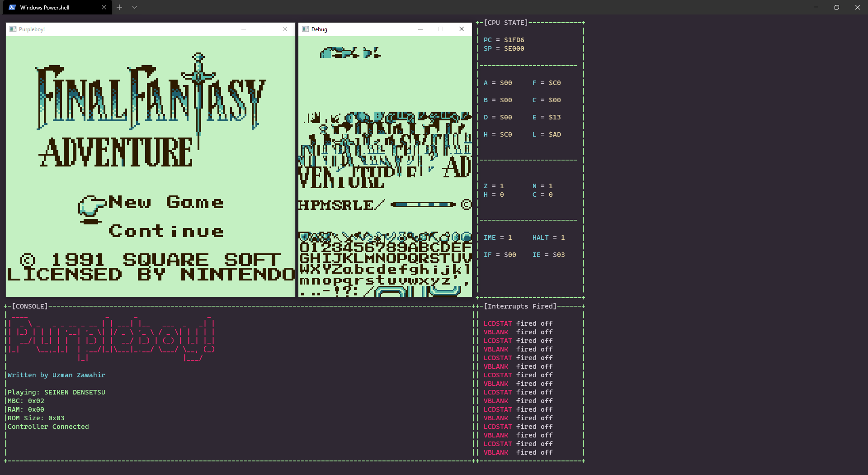Click the sword bar tile in Debug
The width and height of the screenshot is (868, 475).
423,204
